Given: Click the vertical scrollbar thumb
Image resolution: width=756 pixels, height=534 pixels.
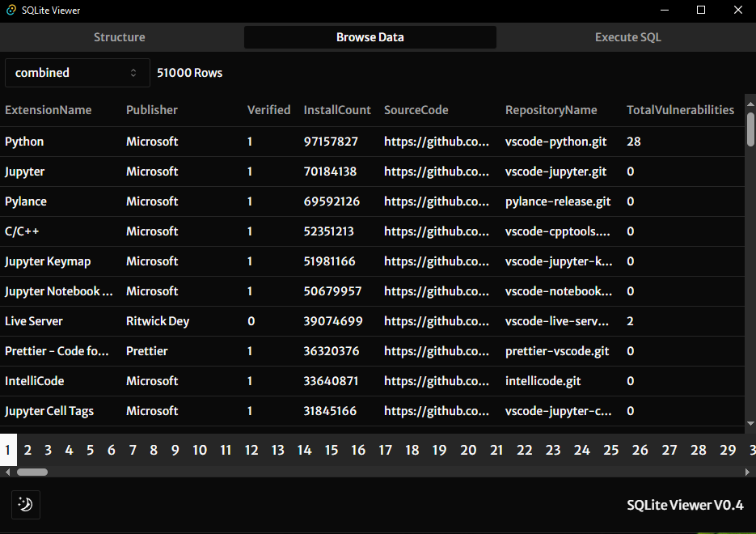Looking at the screenshot, I should (x=750, y=129).
